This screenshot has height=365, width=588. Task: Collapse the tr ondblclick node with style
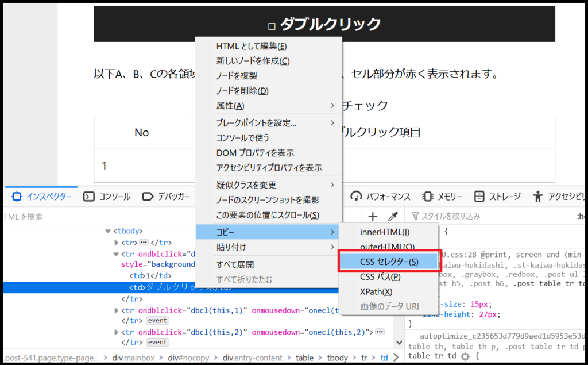tap(116, 254)
